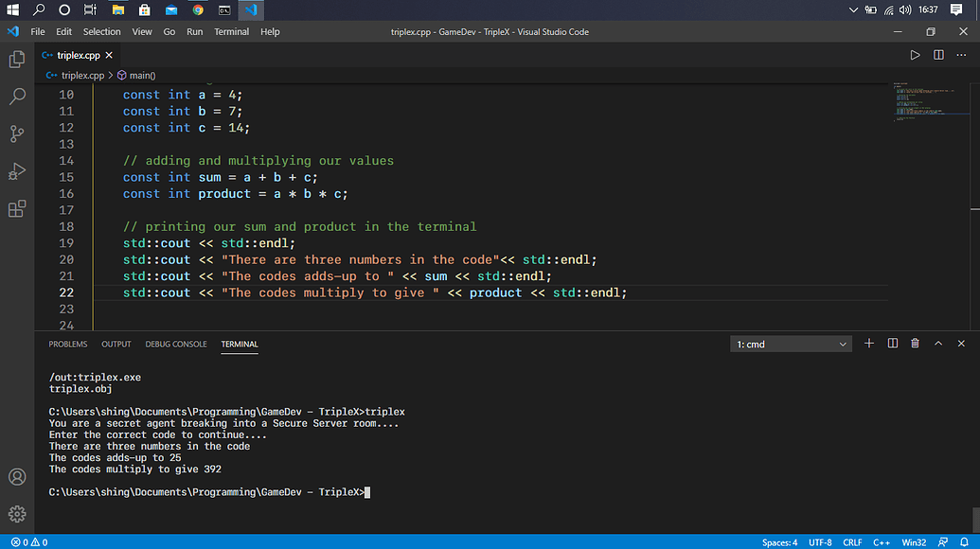Image resolution: width=980 pixels, height=549 pixels.
Task: Open the Terminal menu in menu bar
Action: (x=231, y=31)
